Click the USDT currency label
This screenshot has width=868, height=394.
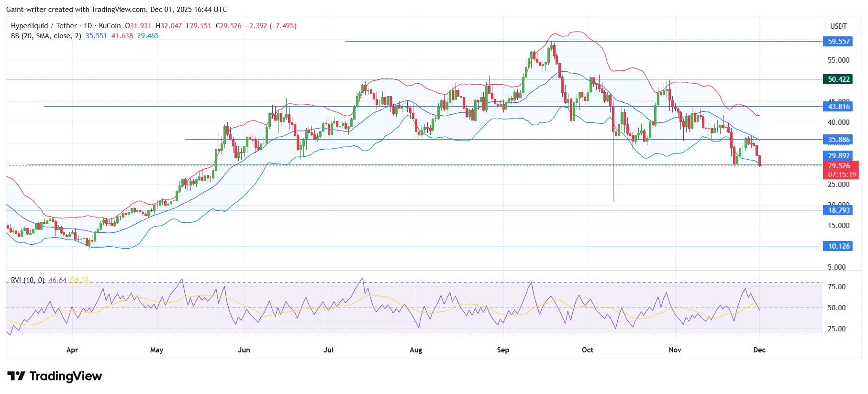click(838, 26)
